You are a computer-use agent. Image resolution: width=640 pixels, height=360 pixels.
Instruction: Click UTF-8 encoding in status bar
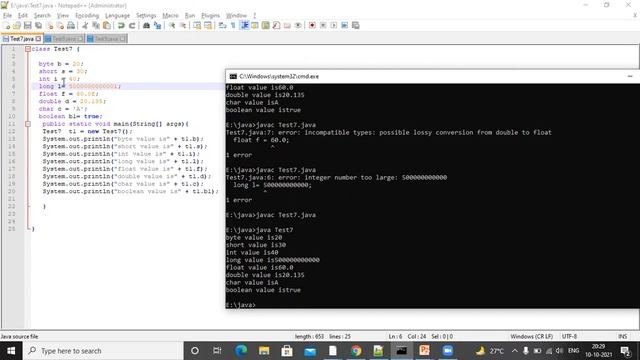[569, 336]
